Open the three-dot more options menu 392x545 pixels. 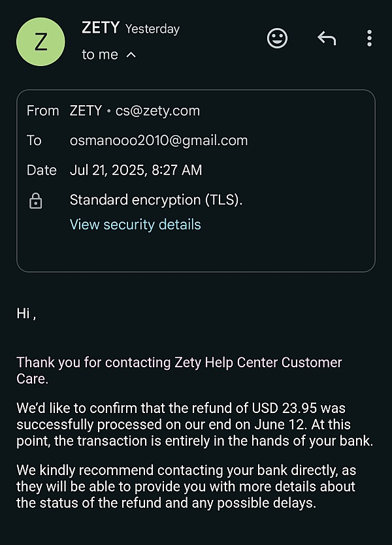pos(369,39)
